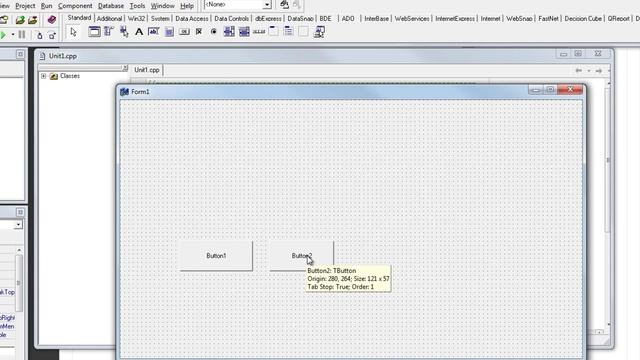Open the Run menu
Image resolution: width=640 pixels, height=360 pixels.
click(x=47, y=6)
